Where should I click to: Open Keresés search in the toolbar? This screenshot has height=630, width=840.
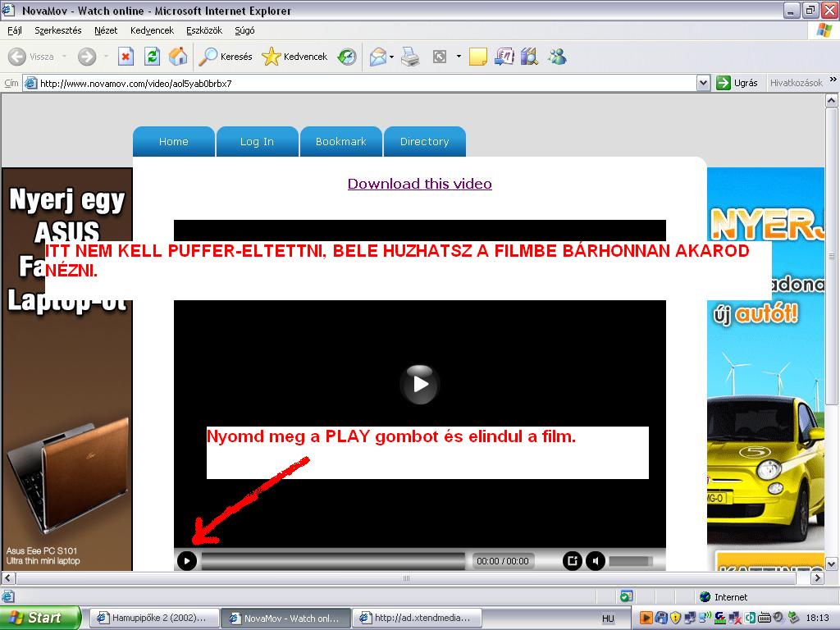(x=225, y=57)
